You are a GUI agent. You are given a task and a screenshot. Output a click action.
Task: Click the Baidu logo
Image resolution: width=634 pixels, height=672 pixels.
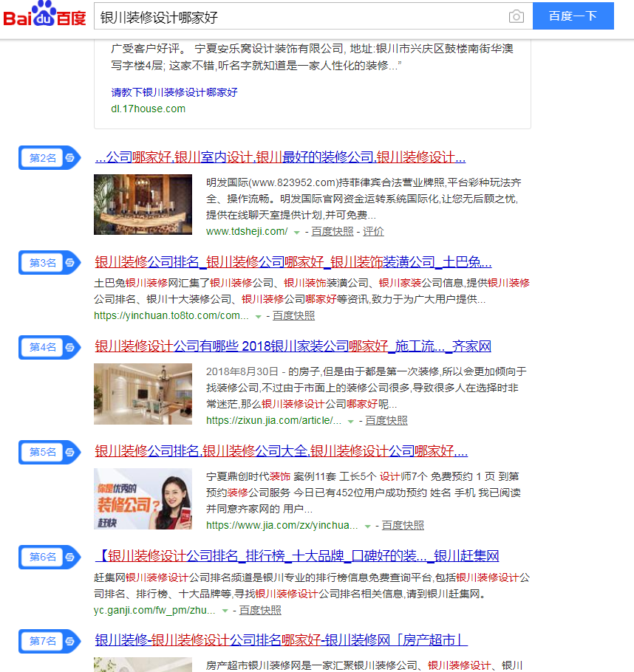44,14
